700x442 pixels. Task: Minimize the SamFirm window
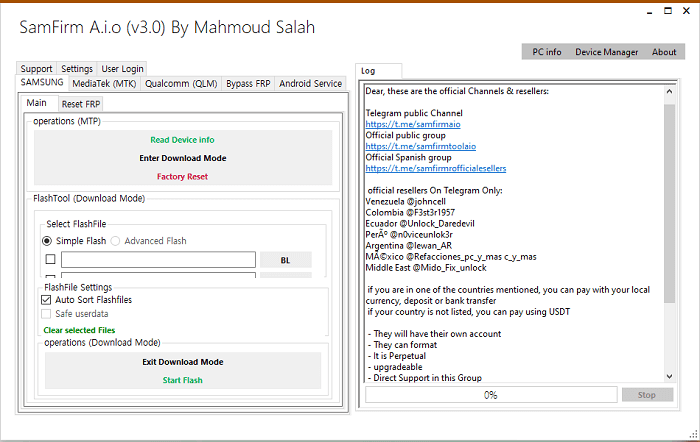649,12
